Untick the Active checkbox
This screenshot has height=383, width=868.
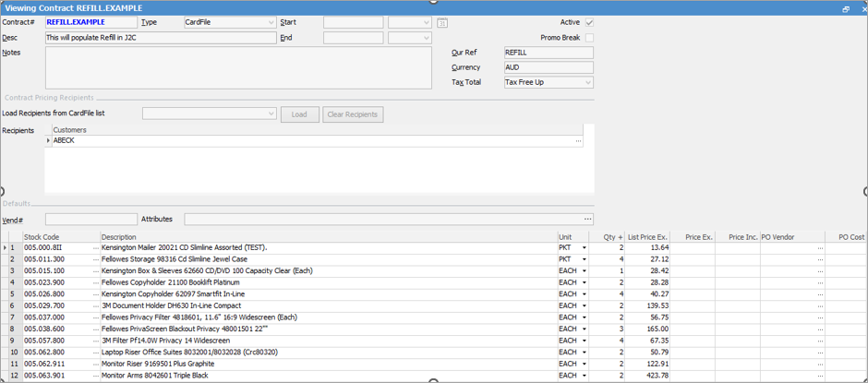click(589, 22)
